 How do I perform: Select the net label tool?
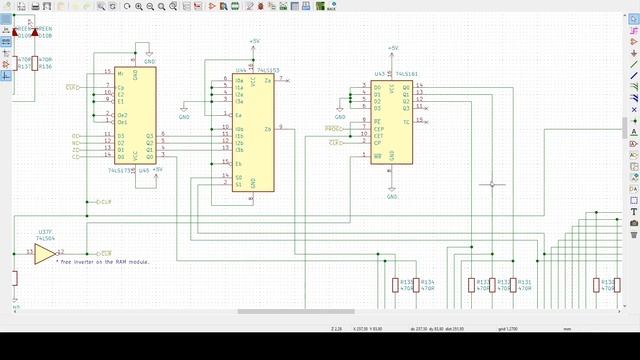coord(634,132)
